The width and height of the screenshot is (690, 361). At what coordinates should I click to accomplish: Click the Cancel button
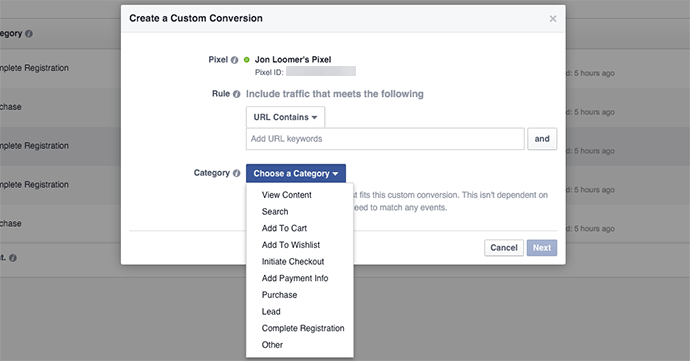coord(504,248)
